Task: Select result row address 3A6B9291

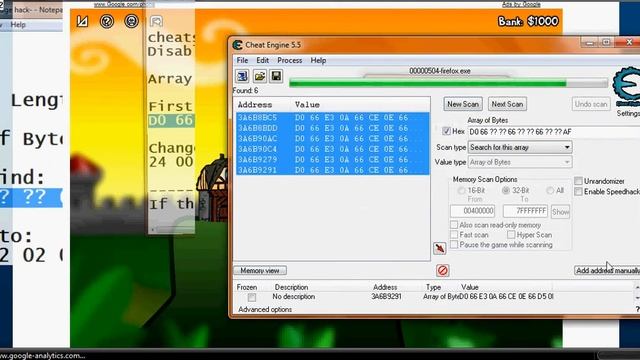Action: click(x=332, y=170)
